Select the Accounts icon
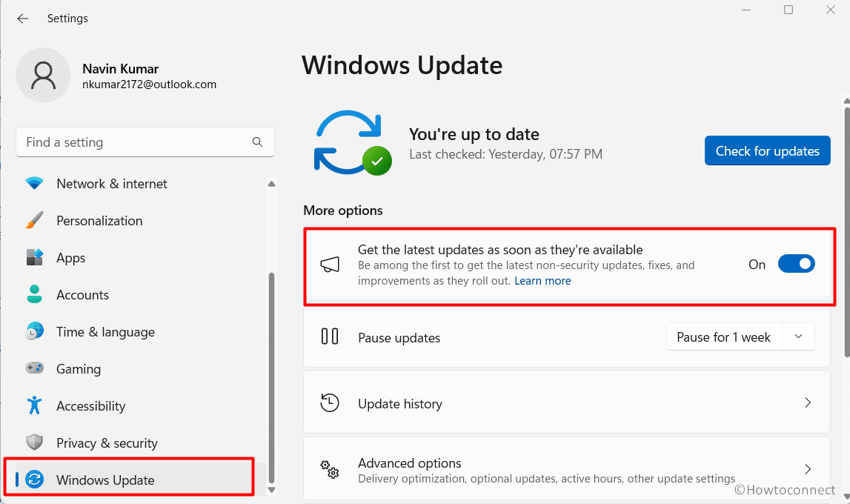Screen dimensions: 850x504 tap(34, 294)
